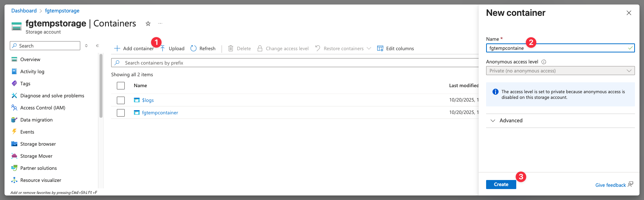644x200 pixels.
Task: Go to Dashboard breadcrumb link
Action: click(24, 11)
